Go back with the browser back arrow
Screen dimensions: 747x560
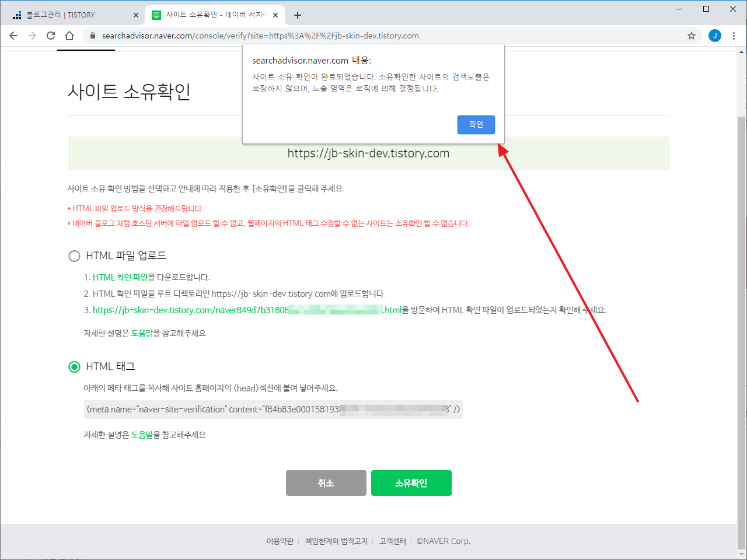(13, 36)
